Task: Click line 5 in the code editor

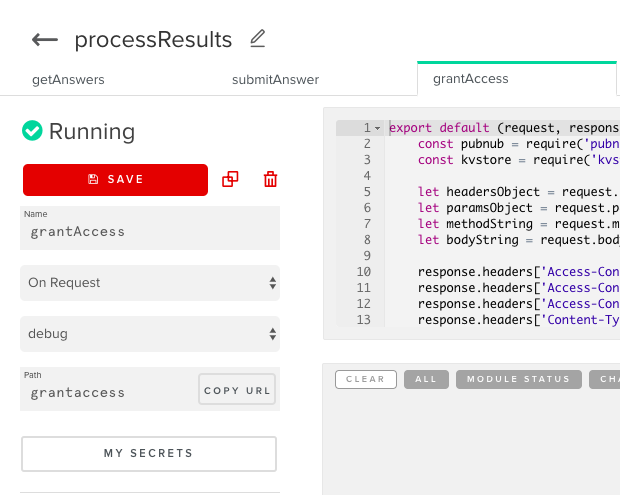Action: (x=500, y=192)
